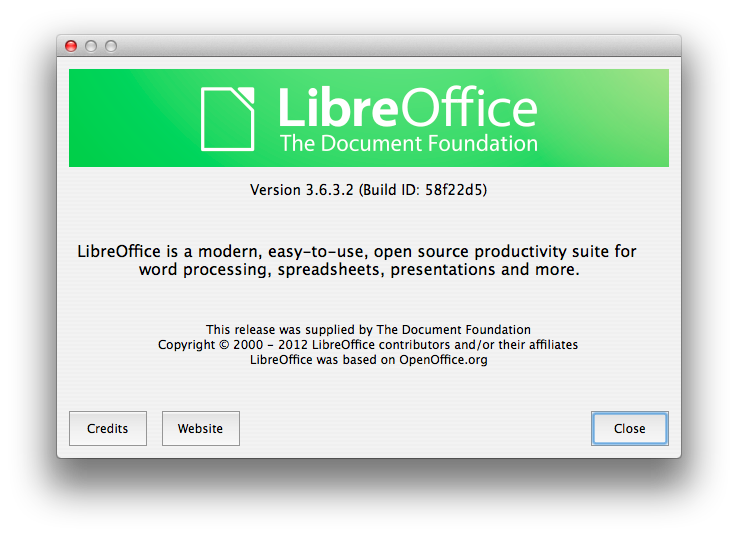This screenshot has height=537, width=738.
Task: Click the Copyright 2000 - 2012 line
Action: (368, 344)
